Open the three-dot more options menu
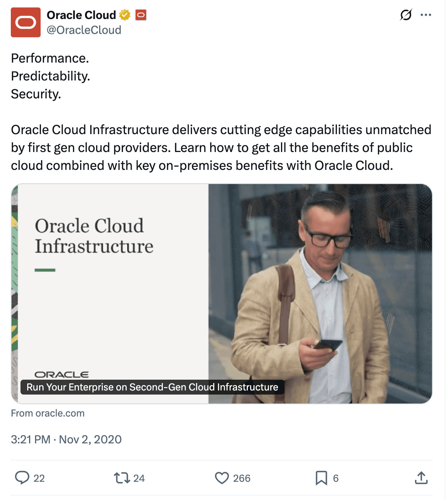The width and height of the screenshot is (448, 500). pos(426,15)
